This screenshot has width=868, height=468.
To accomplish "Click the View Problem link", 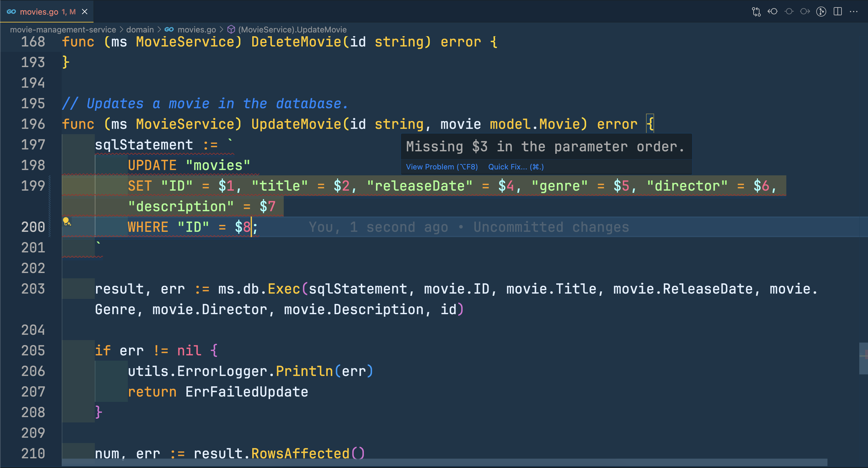I will pyautogui.click(x=441, y=167).
